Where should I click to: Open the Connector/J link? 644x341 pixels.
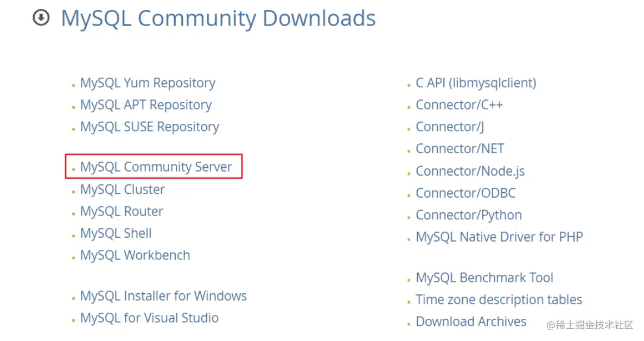(x=450, y=127)
